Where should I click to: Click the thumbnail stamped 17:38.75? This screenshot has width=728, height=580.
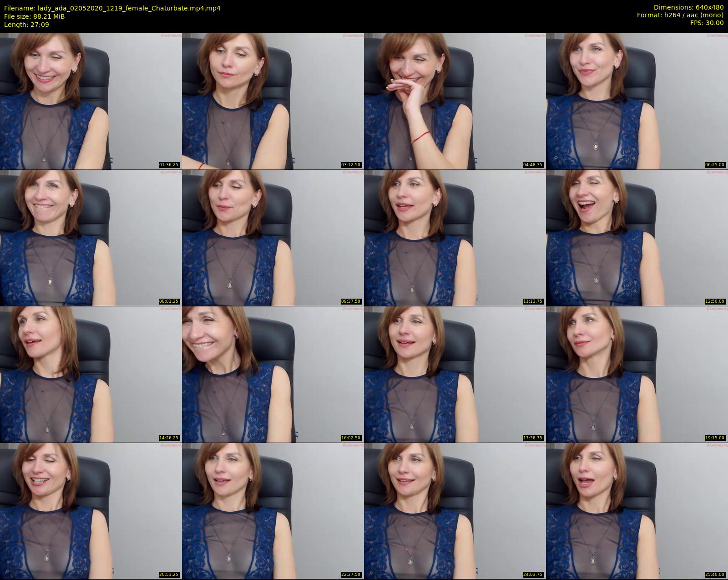pos(455,374)
